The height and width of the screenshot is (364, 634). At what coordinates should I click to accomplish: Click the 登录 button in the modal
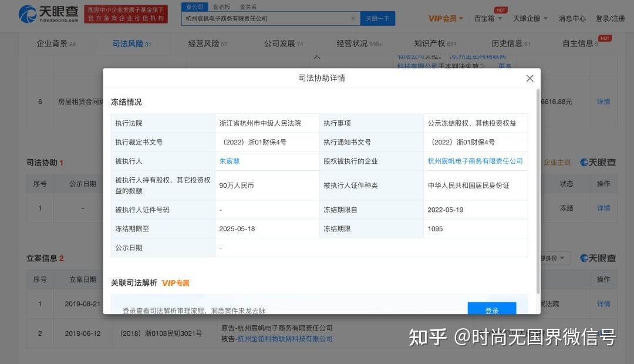click(x=492, y=309)
